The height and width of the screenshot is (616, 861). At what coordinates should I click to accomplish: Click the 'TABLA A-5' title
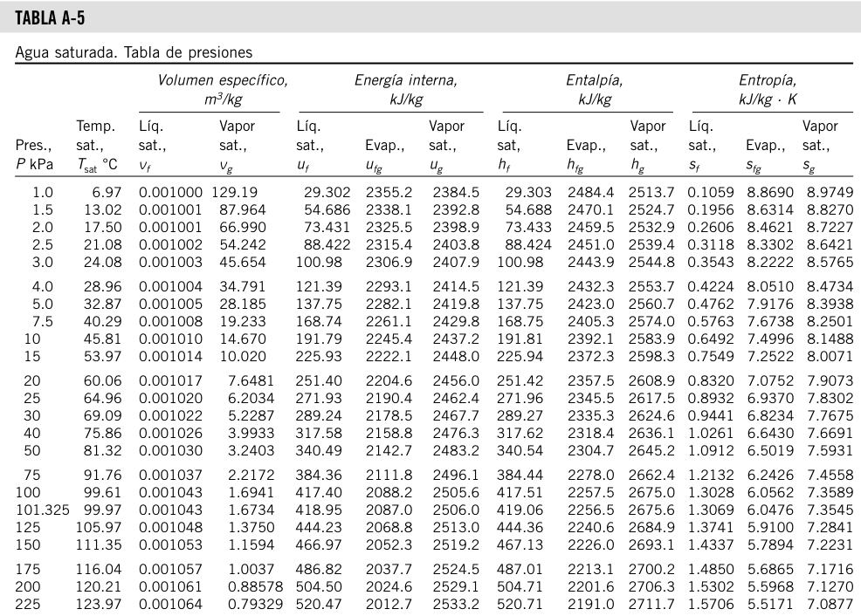point(50,18)
